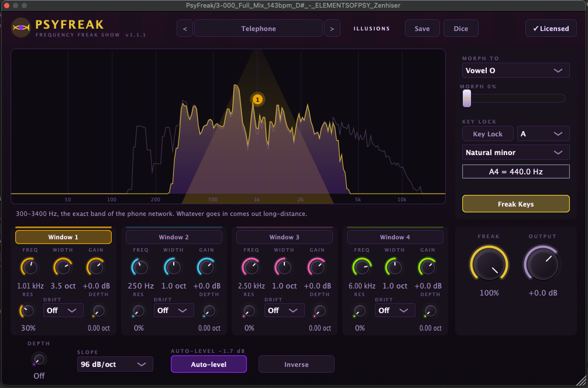The image size is (588, 388).
Task: Open the Natural minor scale dropdown
Action: pyautogui.click(x=515, y=152)
